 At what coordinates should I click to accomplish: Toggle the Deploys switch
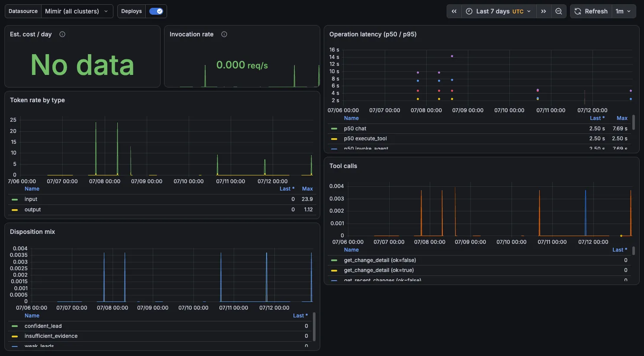156,11
